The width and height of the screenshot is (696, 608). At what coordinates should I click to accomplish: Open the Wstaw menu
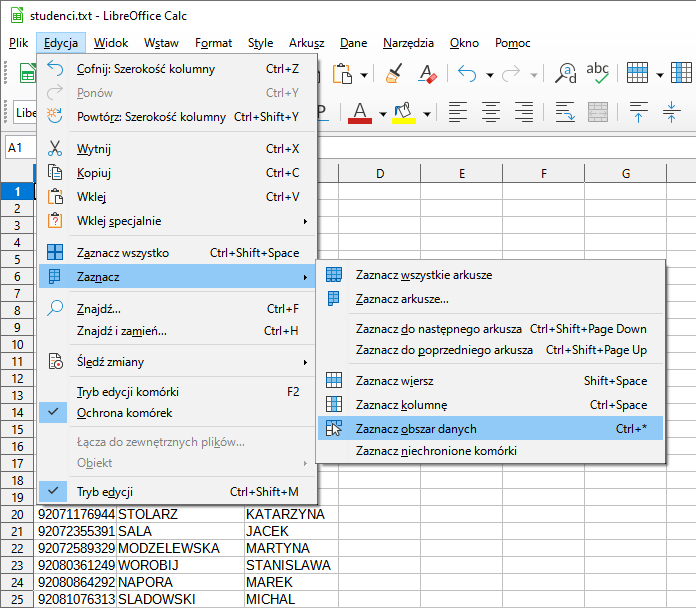pyautogui.click(x=161, y=43)
